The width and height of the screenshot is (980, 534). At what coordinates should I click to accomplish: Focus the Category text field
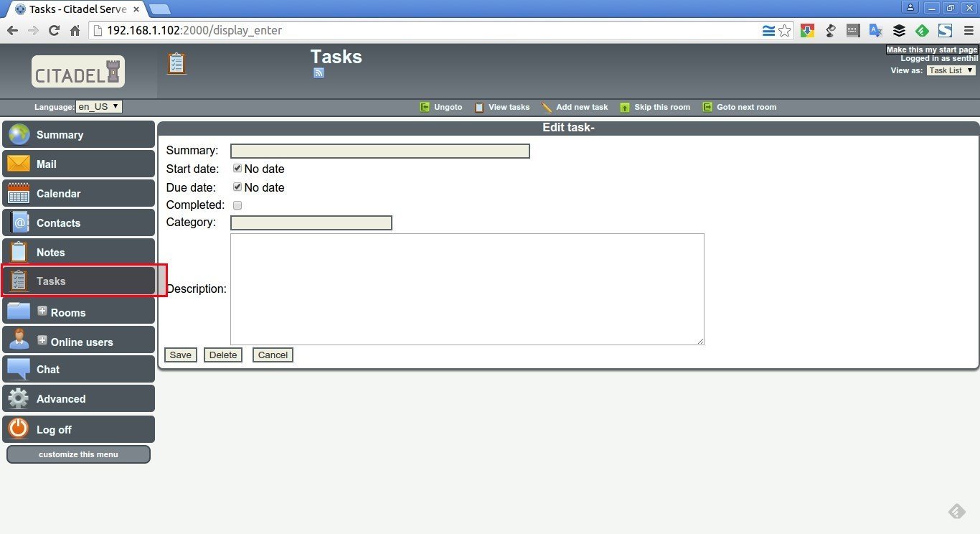(311, 222)
